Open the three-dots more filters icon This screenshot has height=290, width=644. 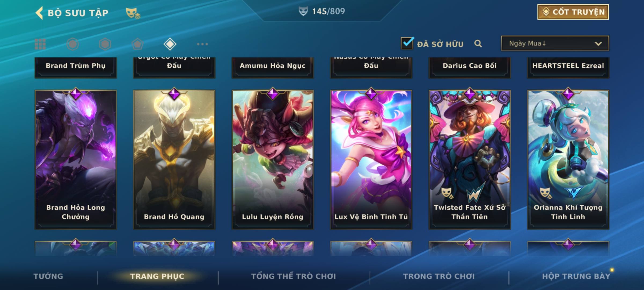point(202,44)
